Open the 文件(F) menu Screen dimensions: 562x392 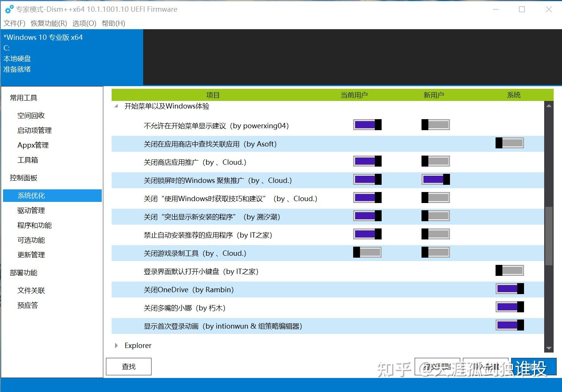click(14, 23)
